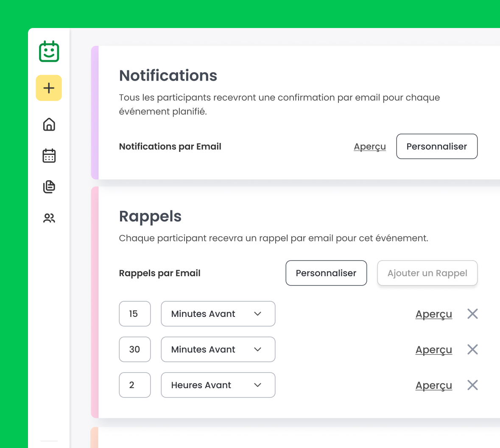Screen dimensions: 500x448
Task: Remove the 2 hours reminder
Action: (x=472, y=385)
